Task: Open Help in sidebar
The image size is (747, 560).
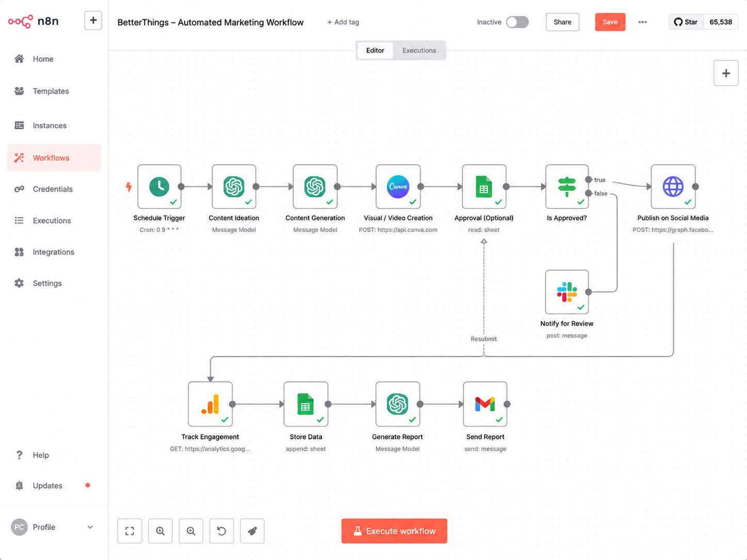Action: [54, 455]
